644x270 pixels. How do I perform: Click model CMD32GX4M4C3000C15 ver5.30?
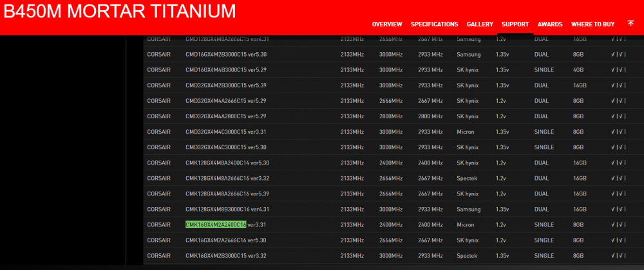(226, 147)
